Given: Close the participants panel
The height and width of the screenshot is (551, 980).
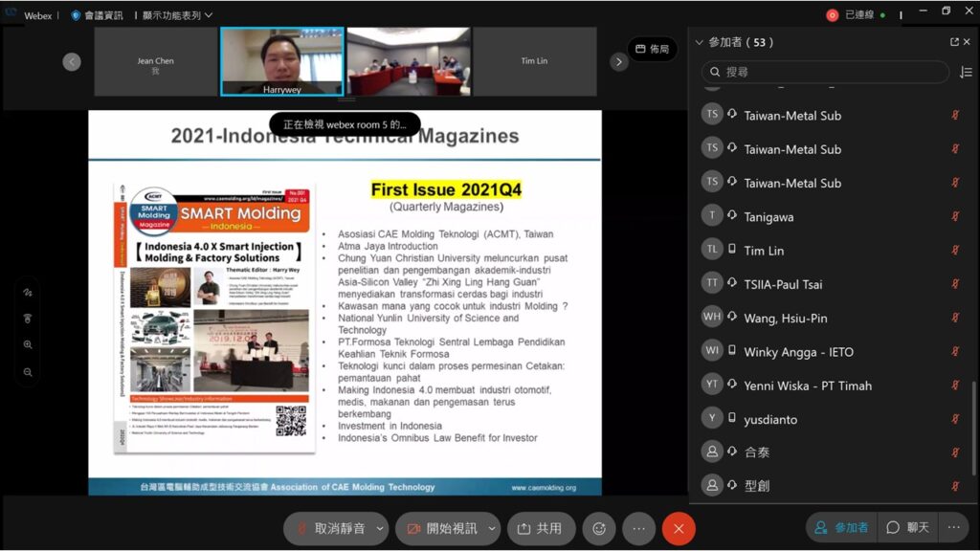Looking at the screenshot, I should coord(967,42).
